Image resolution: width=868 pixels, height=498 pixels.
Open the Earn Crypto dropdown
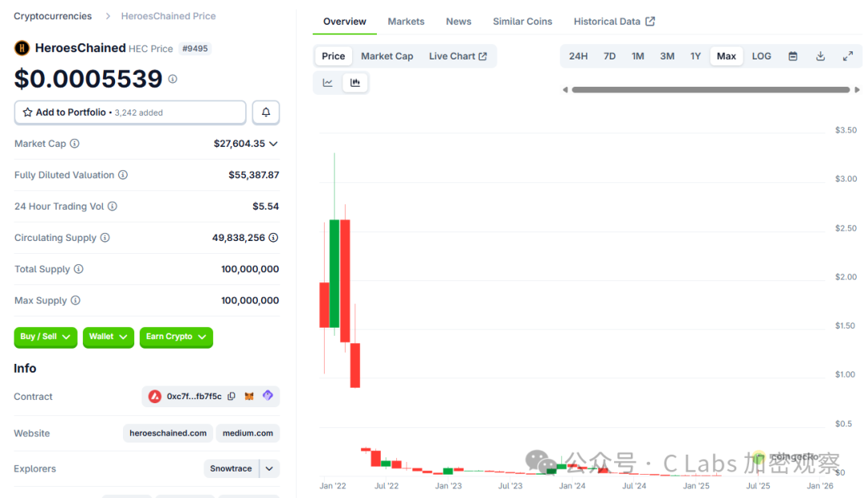tap(176, 337)
